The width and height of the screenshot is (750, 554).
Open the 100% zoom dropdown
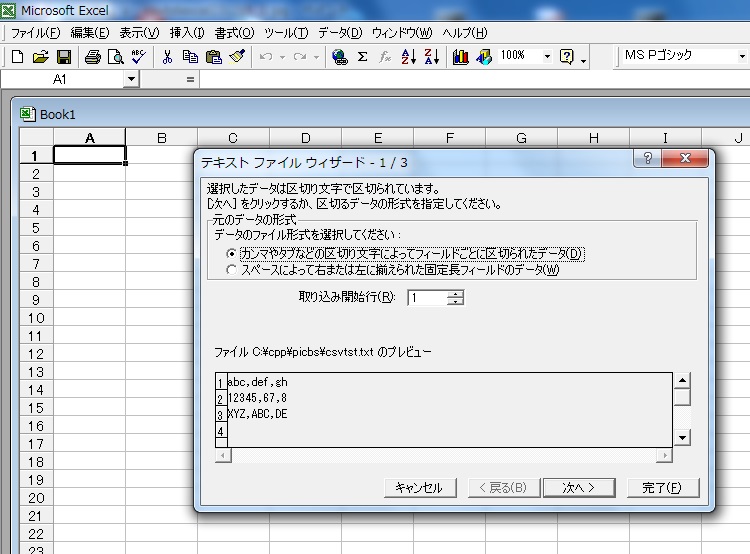tap(547, 57)
